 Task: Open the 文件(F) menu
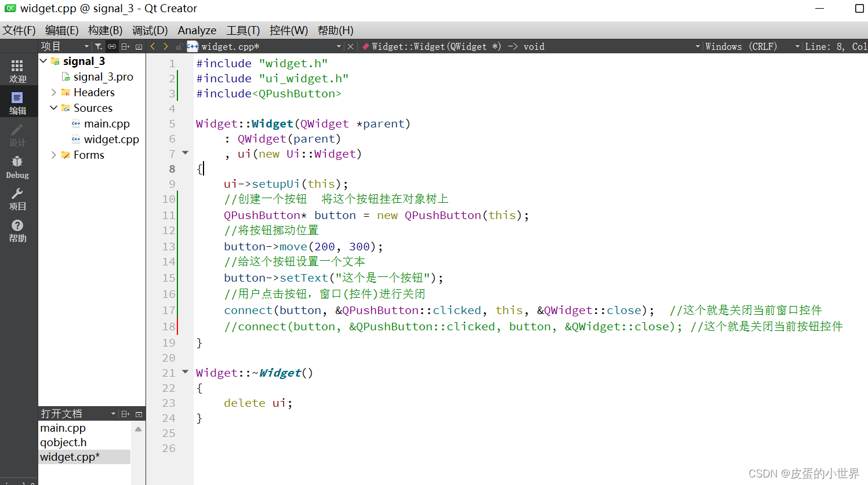click(19, 30)
